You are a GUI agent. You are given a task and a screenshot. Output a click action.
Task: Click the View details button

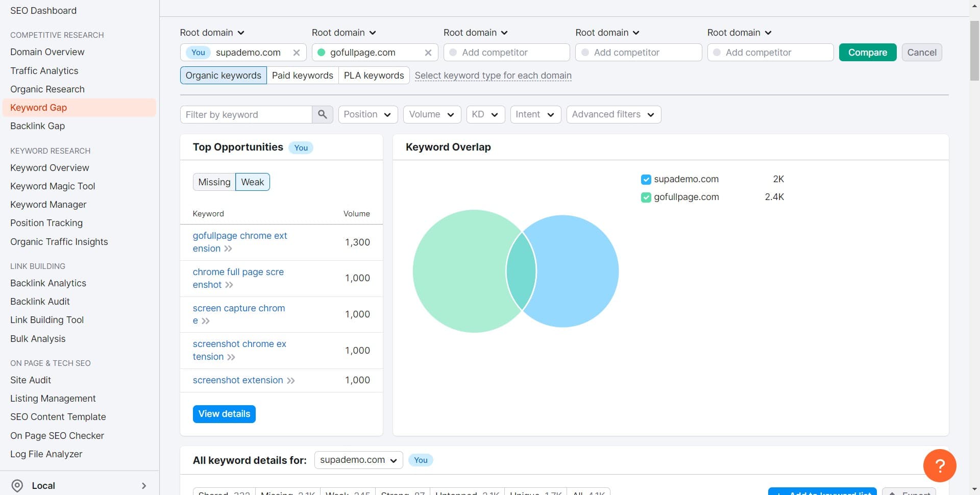point(224,414)
